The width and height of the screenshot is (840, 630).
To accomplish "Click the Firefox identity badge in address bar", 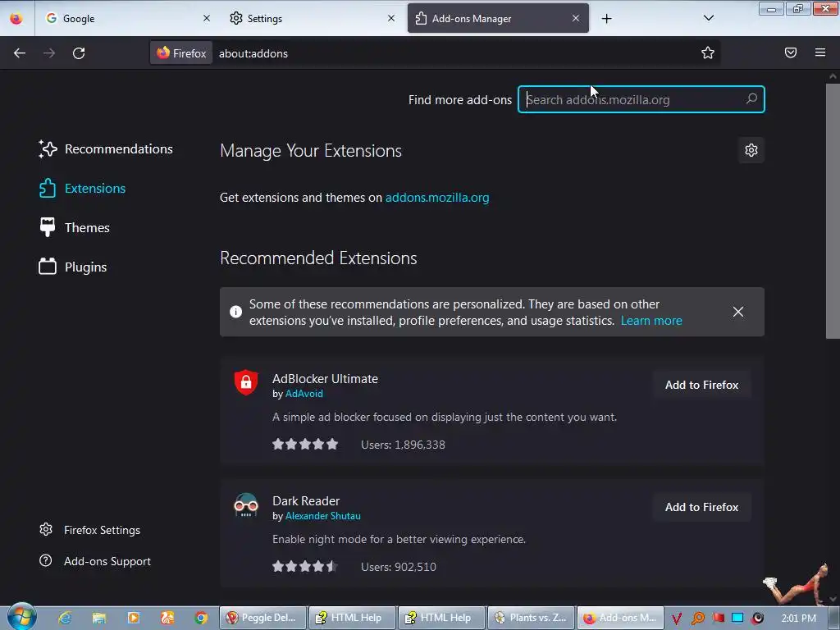I will pos(181,53).
